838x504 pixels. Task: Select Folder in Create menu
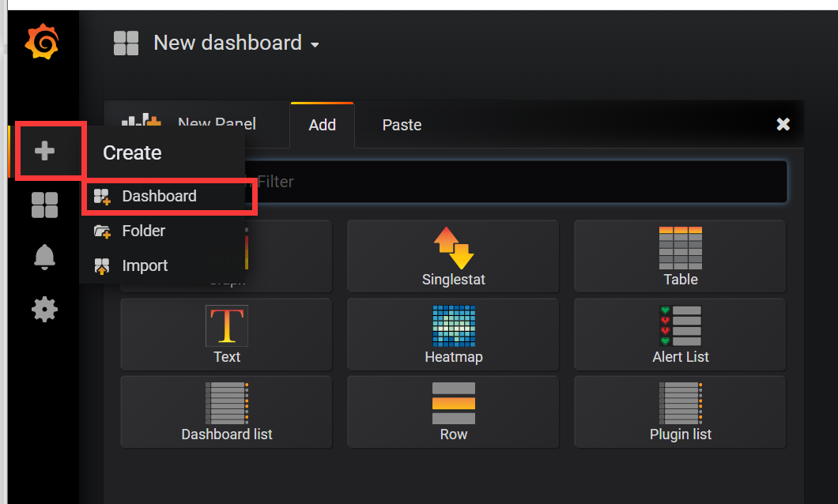click(164, 231)
